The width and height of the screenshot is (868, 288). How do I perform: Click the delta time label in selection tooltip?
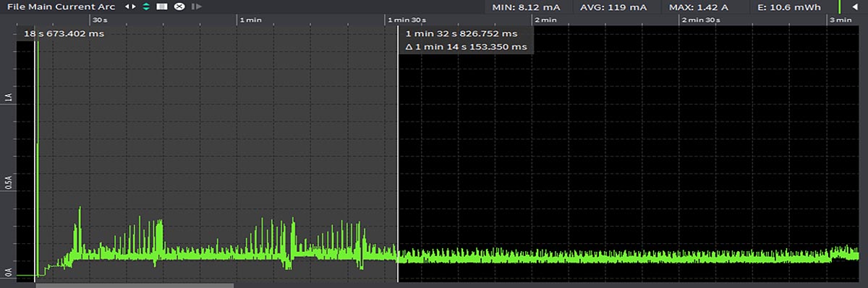click(x=466, y=47)
